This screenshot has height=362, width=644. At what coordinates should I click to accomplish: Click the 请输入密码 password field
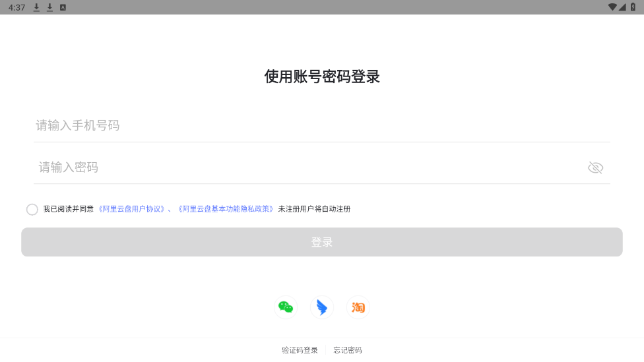308,167
